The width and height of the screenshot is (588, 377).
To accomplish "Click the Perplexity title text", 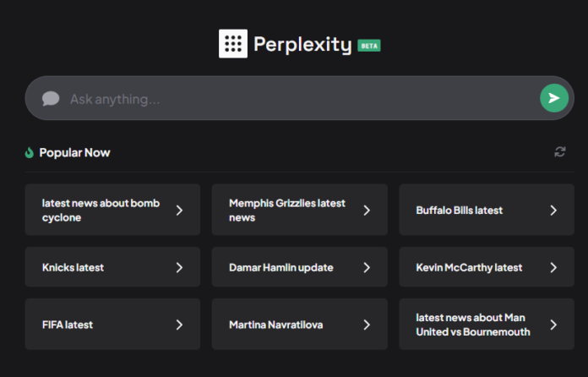I will 302,45.
